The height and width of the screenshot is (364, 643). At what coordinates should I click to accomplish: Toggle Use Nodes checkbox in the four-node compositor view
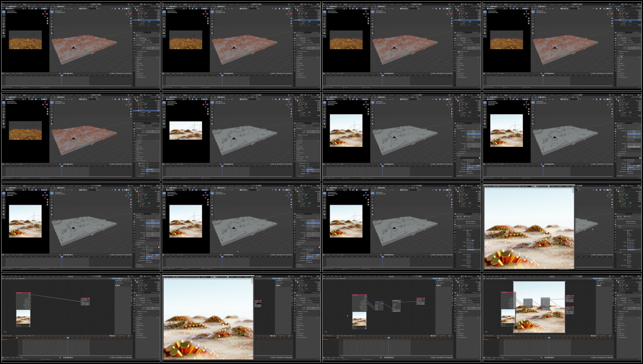[x=340, y=279]
